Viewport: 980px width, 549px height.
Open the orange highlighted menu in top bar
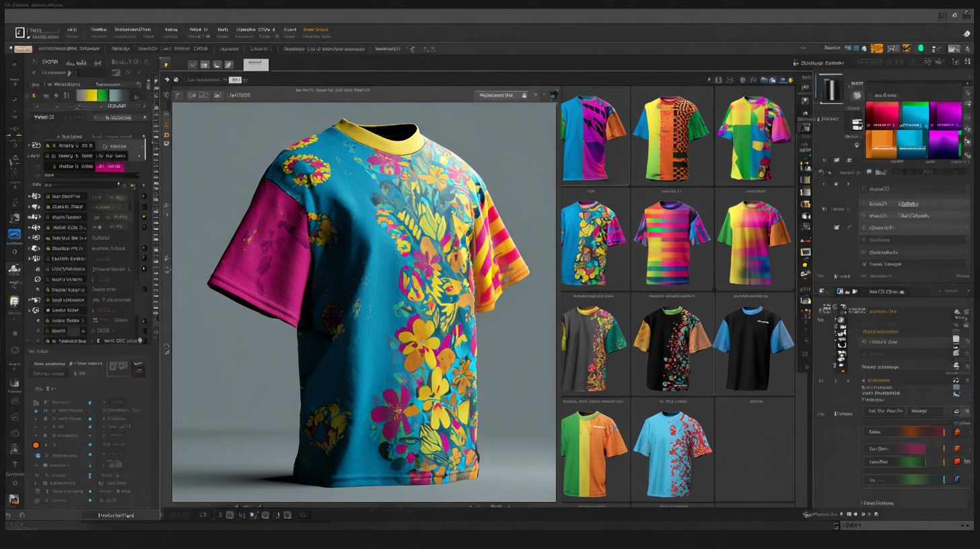pos(316,30)
